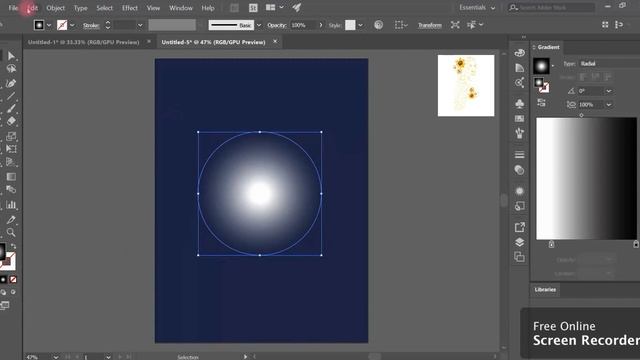Open the Asset Export panel icon
640x360 pixels.
(x=519, y=227)
